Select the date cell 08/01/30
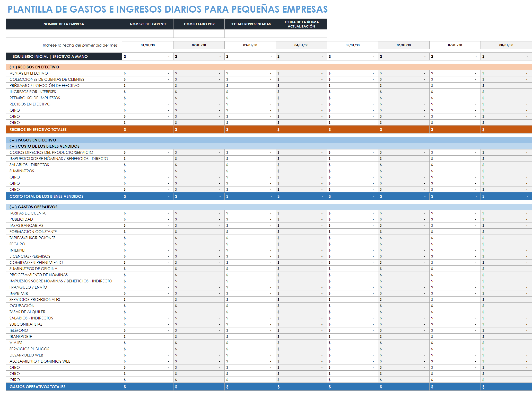Viewport: 532px width, 393px height. point(506,45)
